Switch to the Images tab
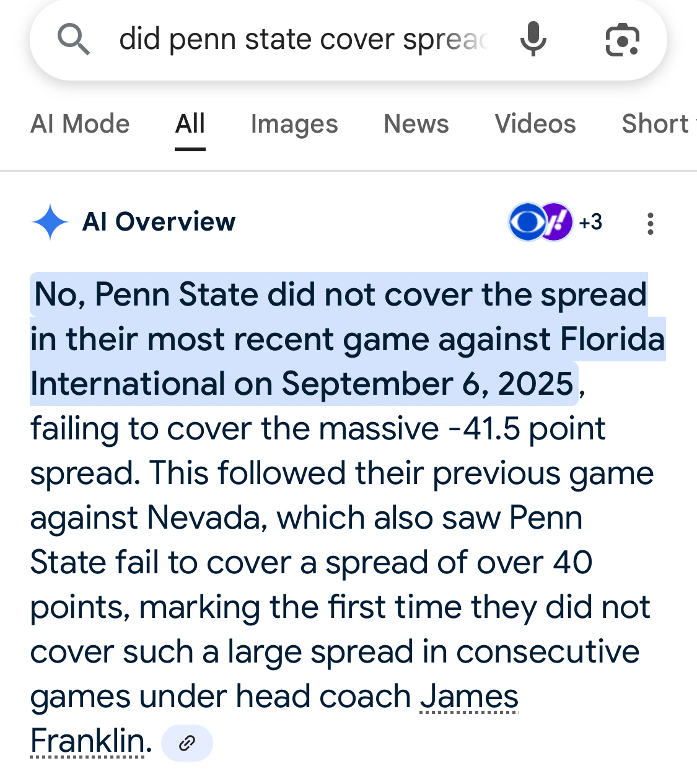 294,124
